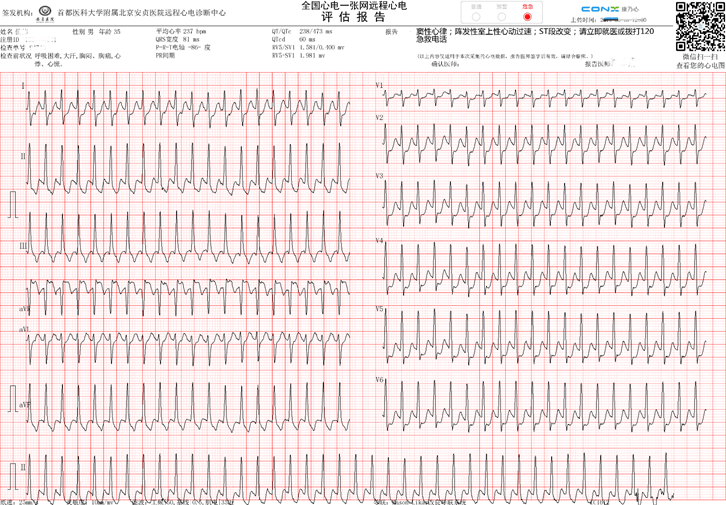Click the 确认医师 label
Screen dimensions: 726x505
point(445,64)
